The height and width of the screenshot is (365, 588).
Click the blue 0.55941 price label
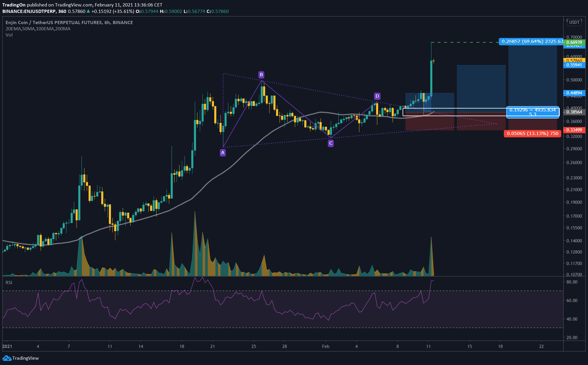[574, 65]
